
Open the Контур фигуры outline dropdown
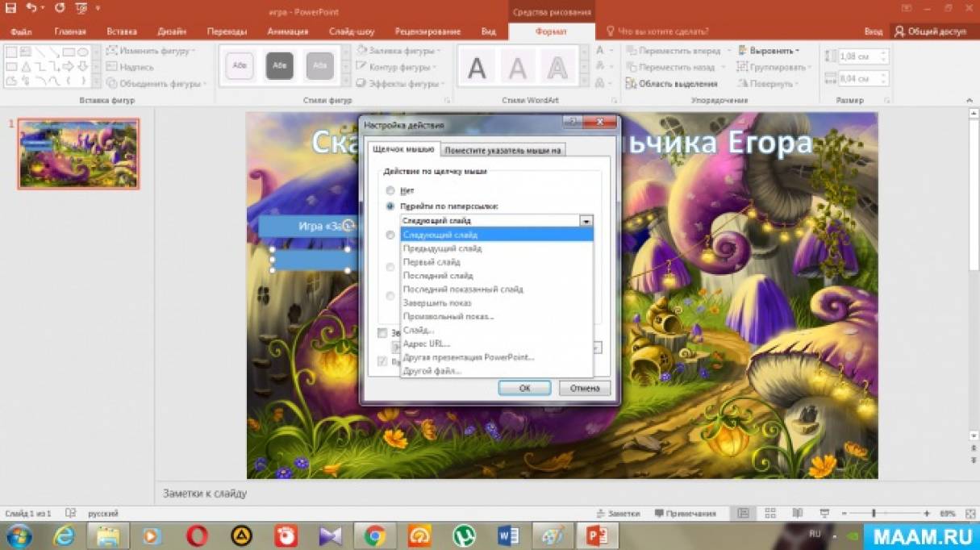click(398, 67)
